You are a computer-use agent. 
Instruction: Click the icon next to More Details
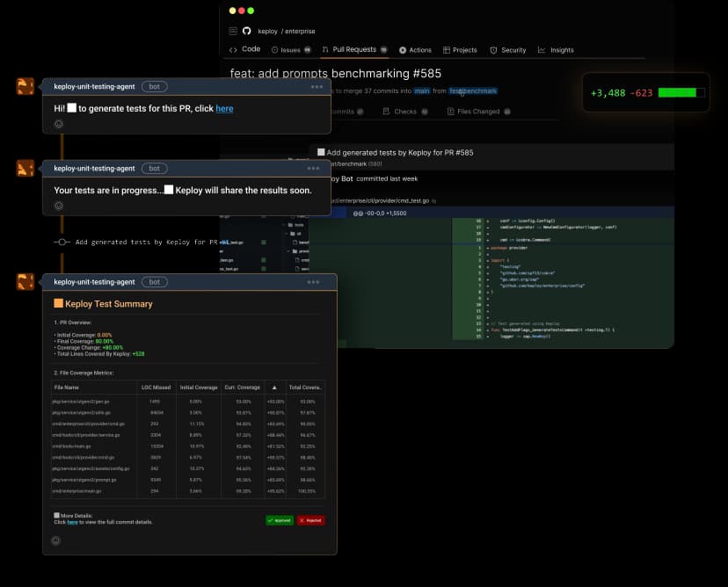click(x=56, y=515)
